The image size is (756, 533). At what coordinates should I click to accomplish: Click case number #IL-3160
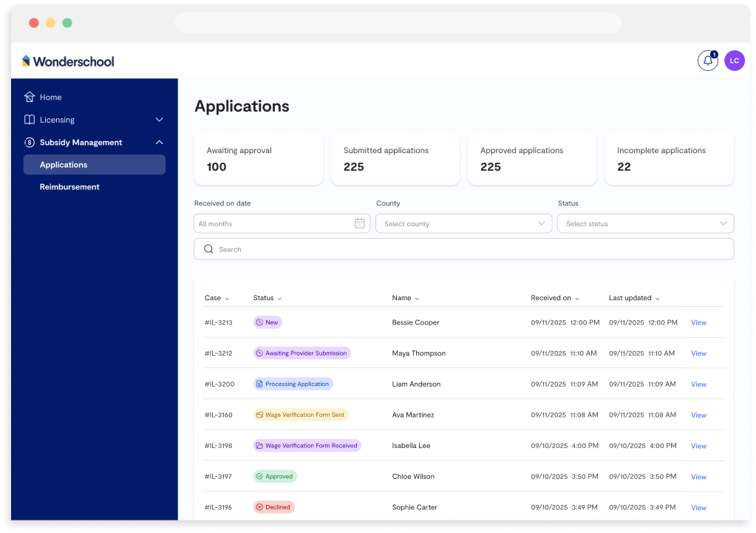[x=219, y=415]
